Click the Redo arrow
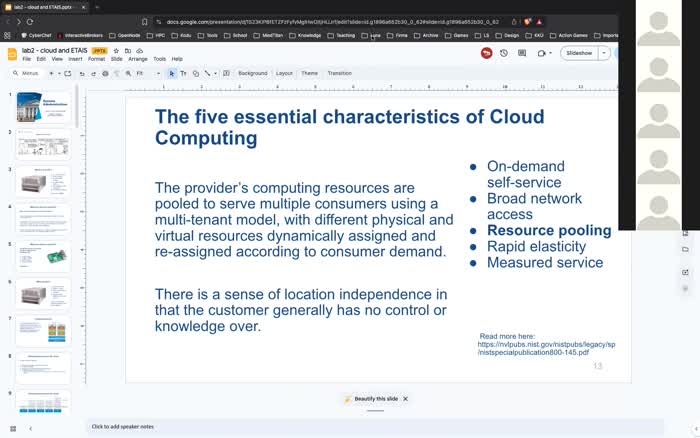This screenshot has width=700, height=438. (93, 74)
